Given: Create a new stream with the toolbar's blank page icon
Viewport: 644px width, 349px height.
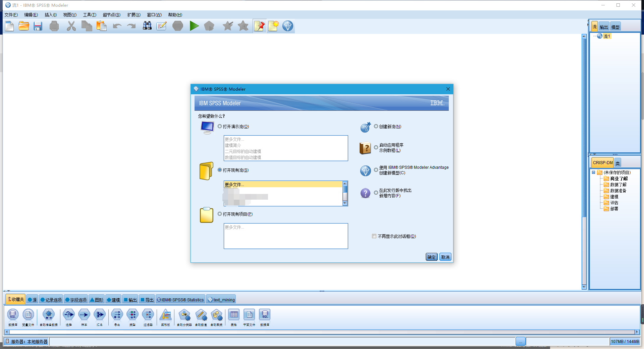Looking at the screenshot, I should pos(9,26).
